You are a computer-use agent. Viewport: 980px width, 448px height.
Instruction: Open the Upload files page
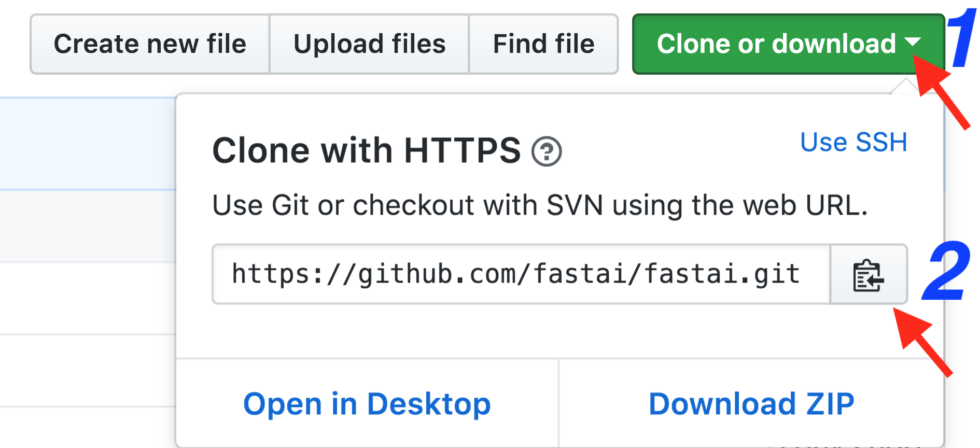click(369, 44)
